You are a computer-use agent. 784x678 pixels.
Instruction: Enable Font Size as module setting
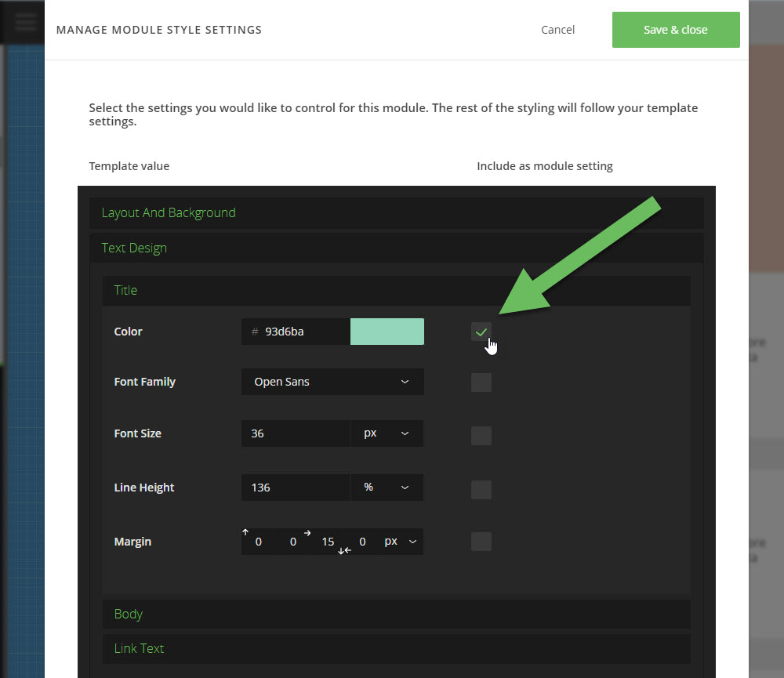coord(481,435)
